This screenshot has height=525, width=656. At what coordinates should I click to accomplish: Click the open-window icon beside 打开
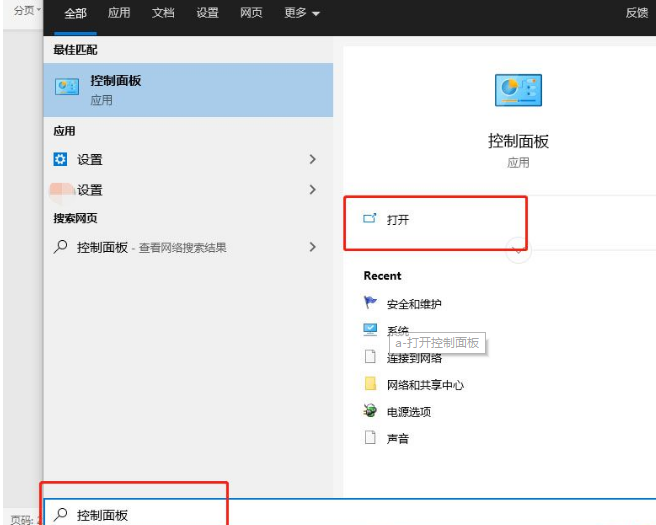click(370, 218)
